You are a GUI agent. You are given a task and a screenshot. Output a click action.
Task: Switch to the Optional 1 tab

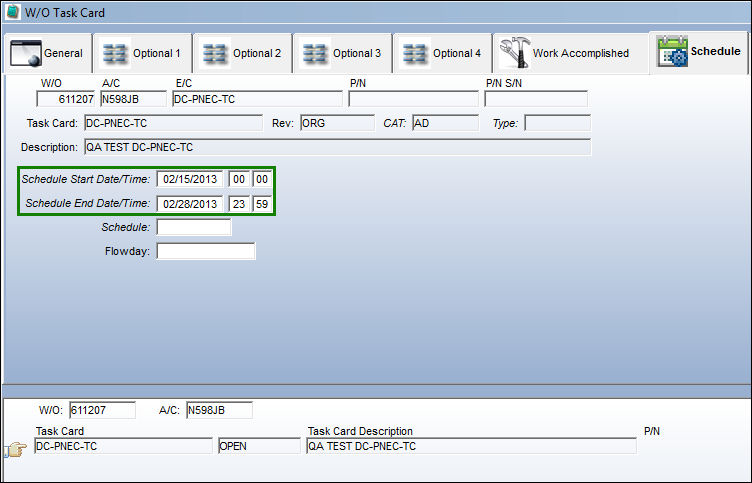pyautogui.click(x=143, y=53)
